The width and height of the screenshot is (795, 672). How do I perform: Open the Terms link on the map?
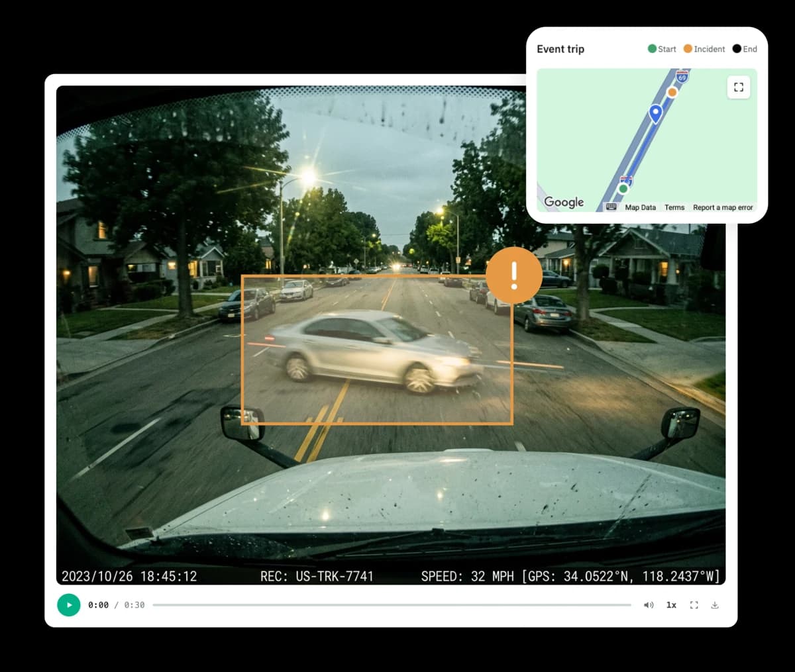[x=674, y=207]
